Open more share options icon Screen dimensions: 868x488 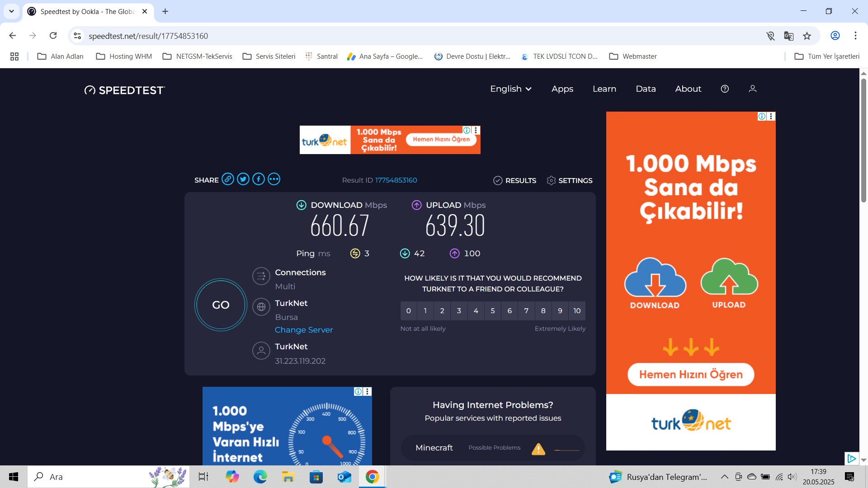(274, 179)
